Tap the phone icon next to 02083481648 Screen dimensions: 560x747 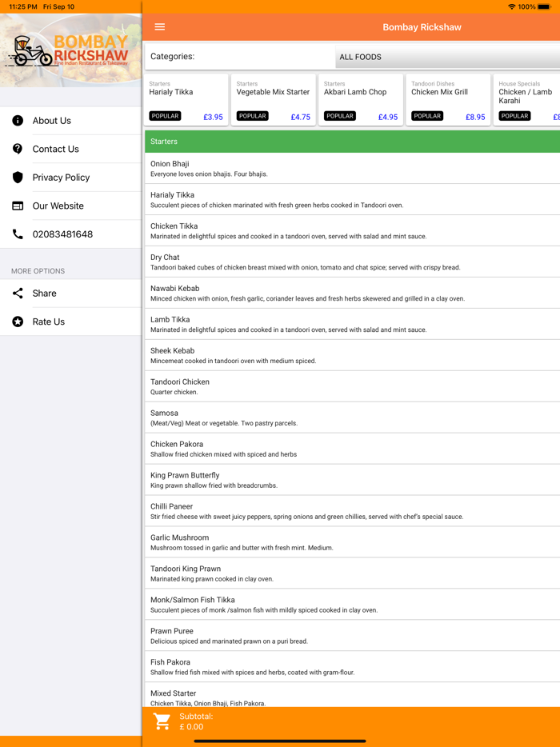pyautogui.click(x=18, y=234)
